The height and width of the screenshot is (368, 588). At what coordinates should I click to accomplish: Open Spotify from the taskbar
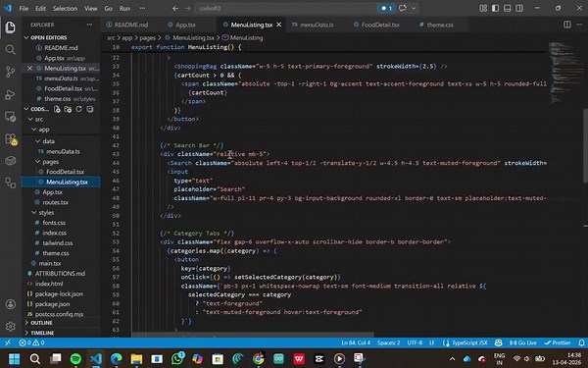point(75,358)
